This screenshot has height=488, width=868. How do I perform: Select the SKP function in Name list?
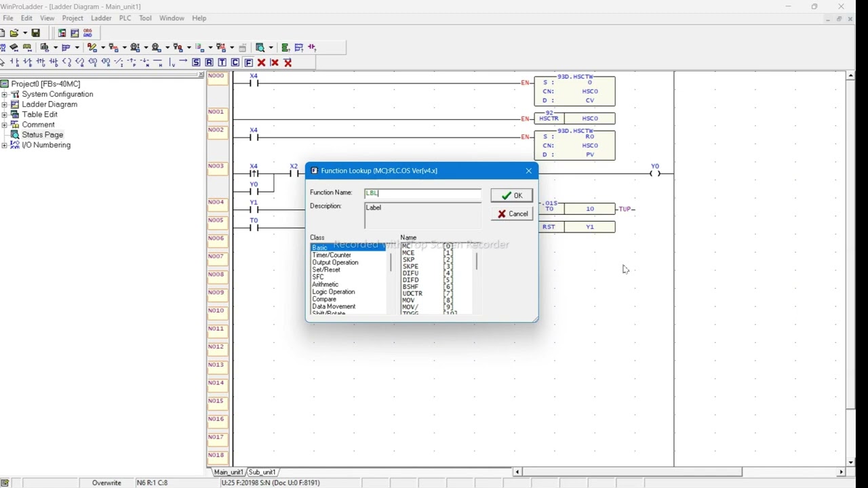[x=408, y=260]
